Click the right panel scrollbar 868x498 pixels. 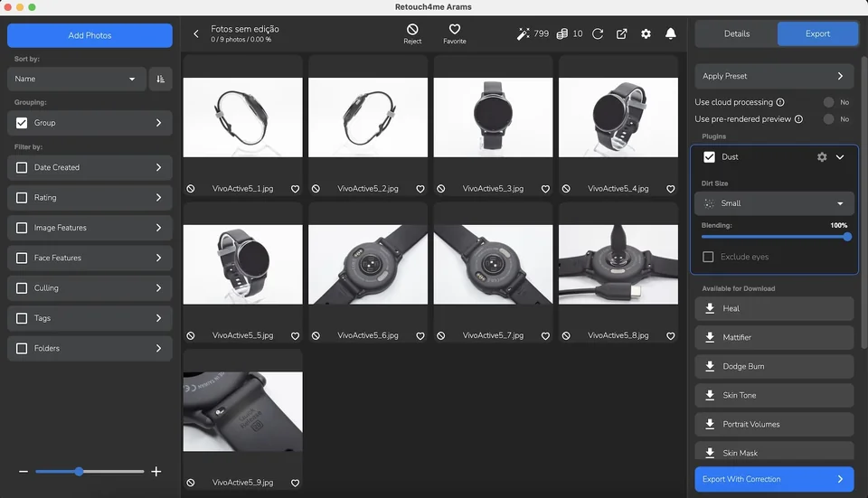[864, 202]
